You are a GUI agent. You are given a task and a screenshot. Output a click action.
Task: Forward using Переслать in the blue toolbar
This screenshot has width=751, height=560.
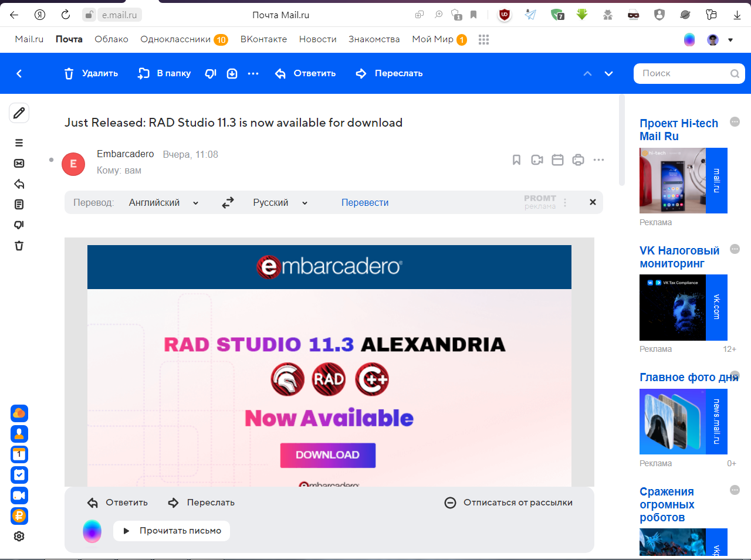[390, 73]
